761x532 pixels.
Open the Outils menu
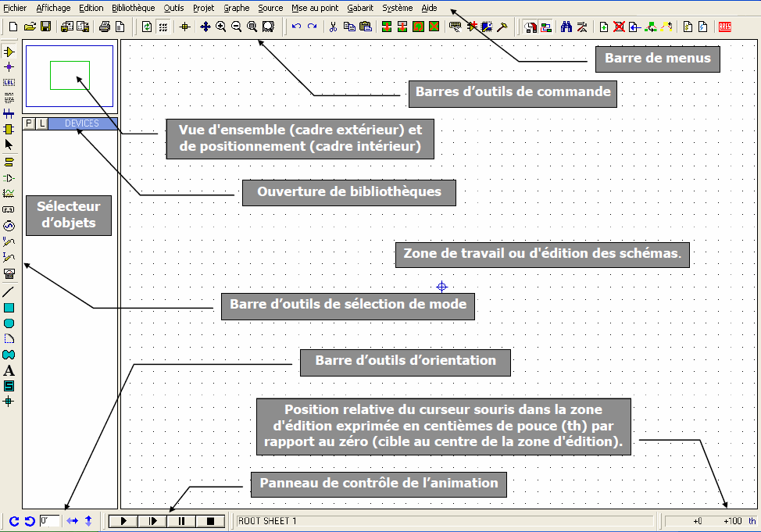[173, 8]
